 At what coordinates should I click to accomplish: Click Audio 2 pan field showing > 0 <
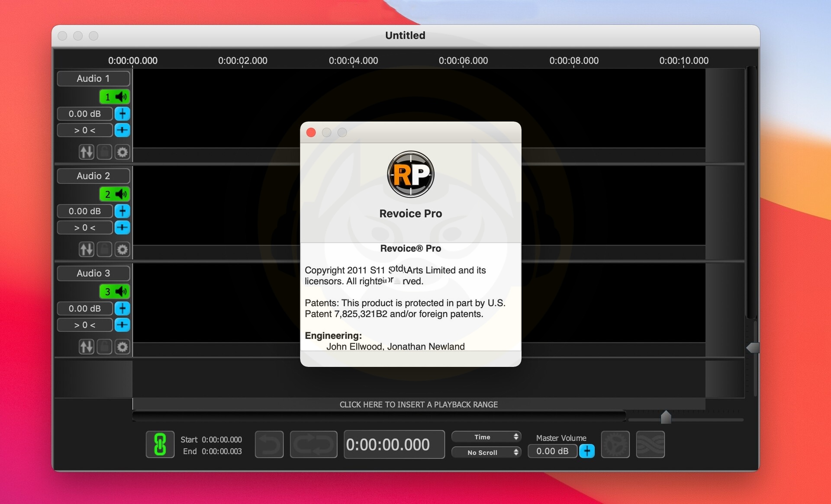(x=85, y=228)
